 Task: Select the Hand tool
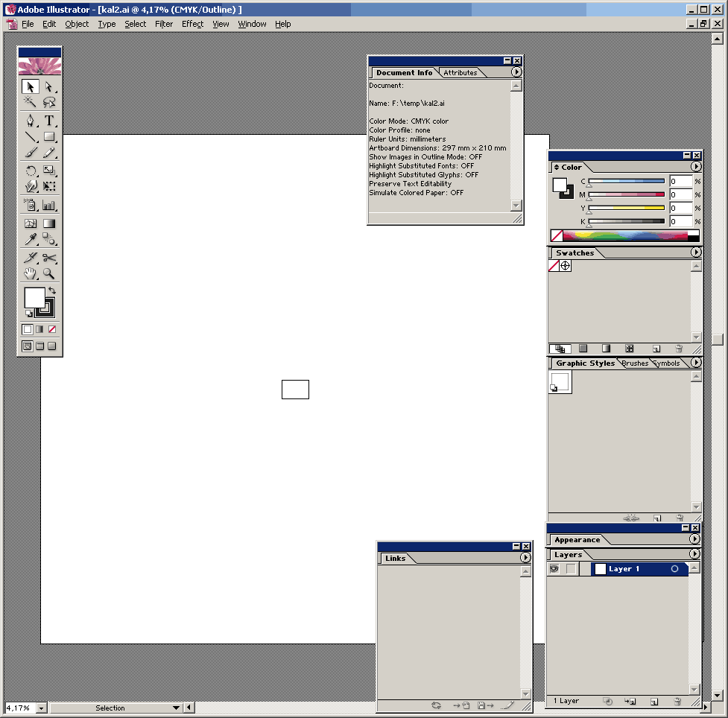point(31,273)
